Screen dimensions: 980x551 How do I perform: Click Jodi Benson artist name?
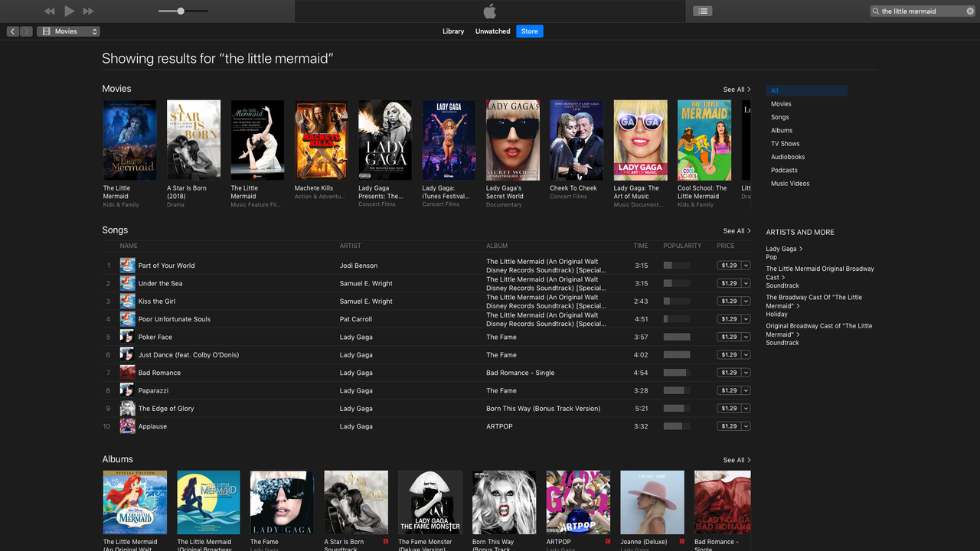click(x=358, y=266)
